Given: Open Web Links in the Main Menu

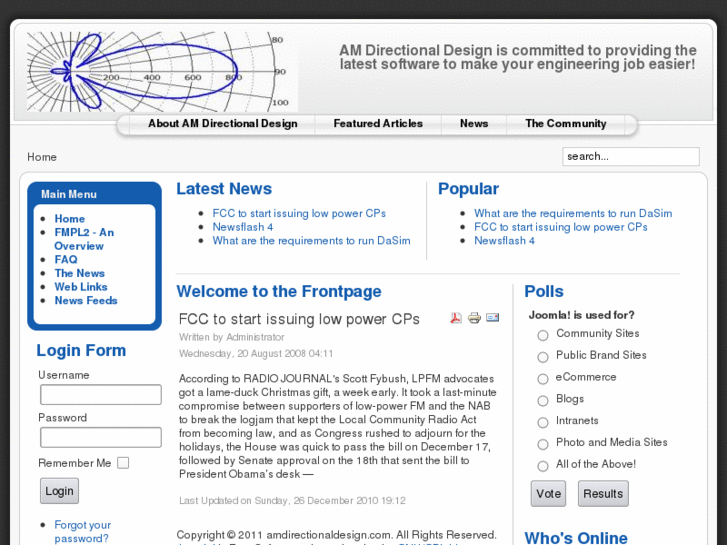Looking at the screenshot, I should (81, 287).
